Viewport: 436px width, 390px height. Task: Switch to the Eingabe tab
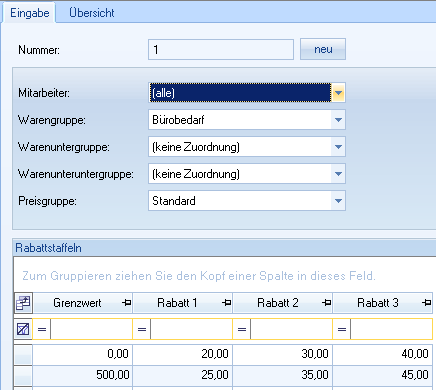coord(30,13)
